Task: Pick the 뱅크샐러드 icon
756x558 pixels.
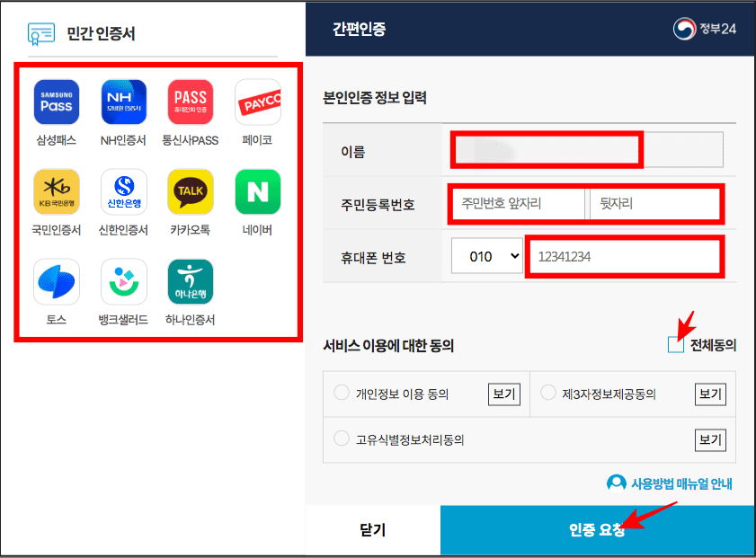Action: pos(123,281)
